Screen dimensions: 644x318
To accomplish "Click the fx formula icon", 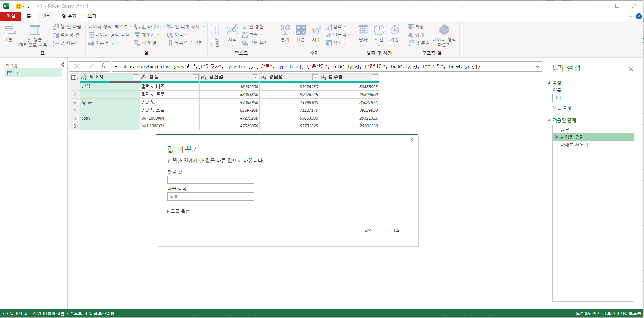I will pos(103,66).
